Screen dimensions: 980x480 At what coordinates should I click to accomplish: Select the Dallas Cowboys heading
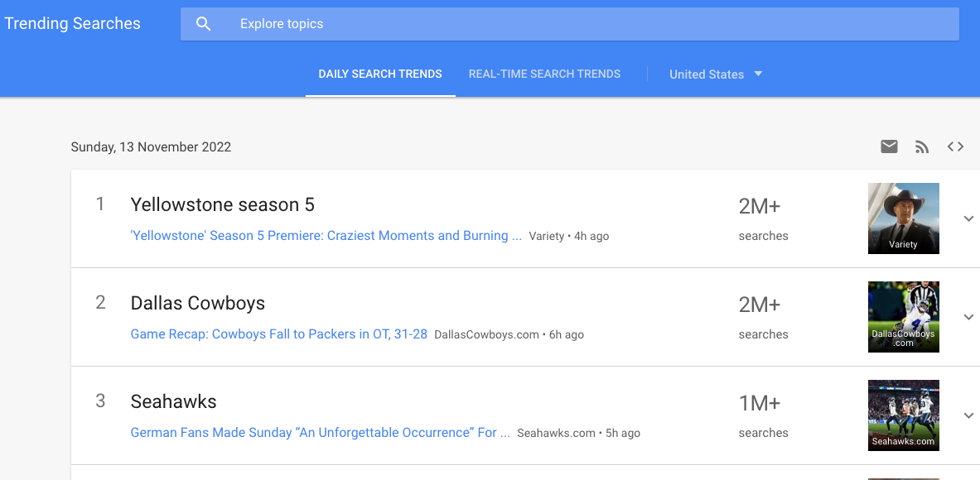point(197,304)
